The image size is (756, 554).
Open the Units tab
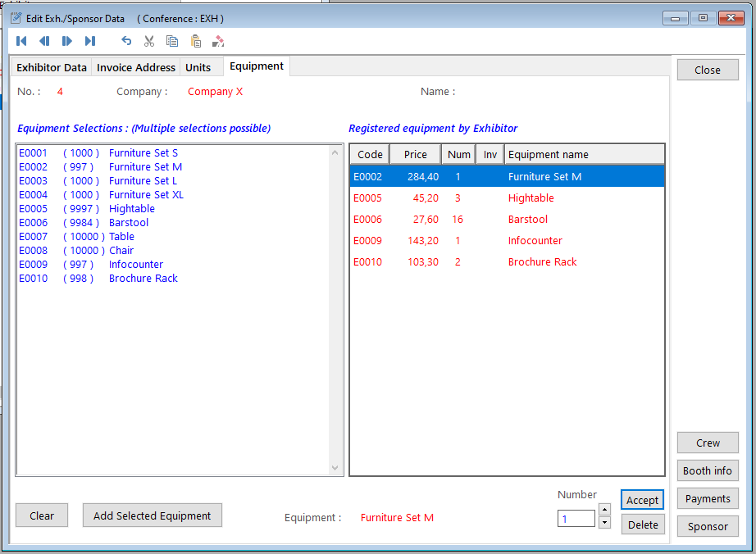198,67
